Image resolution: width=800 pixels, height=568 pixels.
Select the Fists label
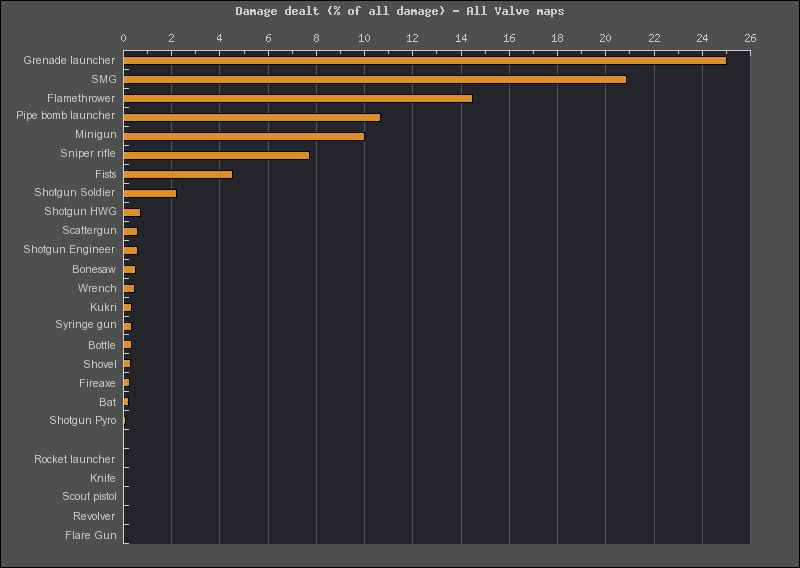106,174
